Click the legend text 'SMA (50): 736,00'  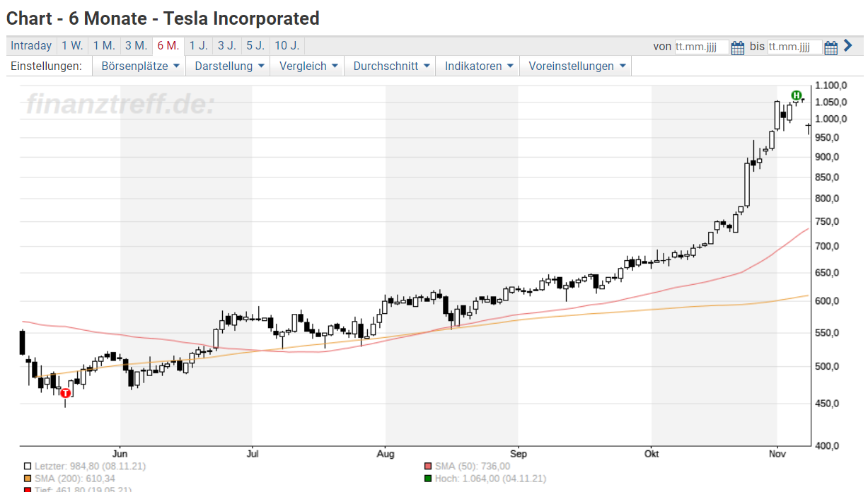click(x=472, y=467)
